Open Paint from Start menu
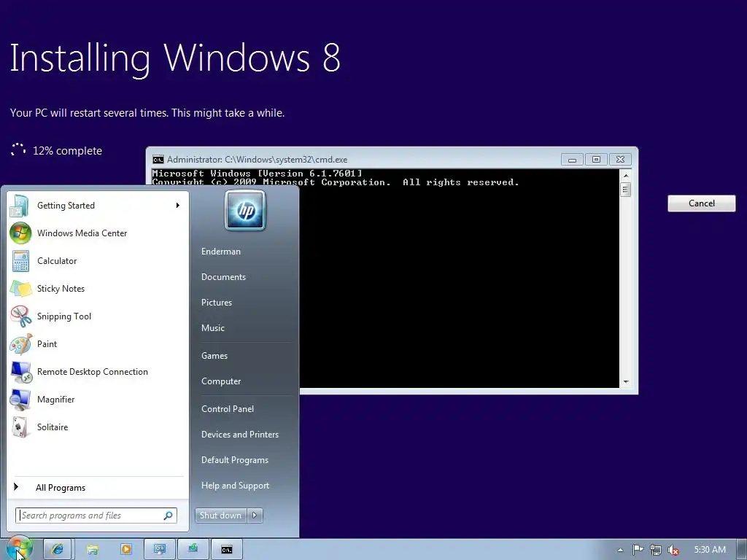Screen dimensions: 747x560 [98, 344]
